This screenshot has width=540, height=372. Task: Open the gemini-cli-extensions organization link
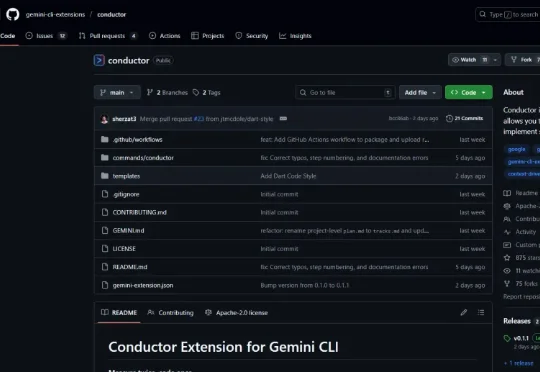point(55,14)
